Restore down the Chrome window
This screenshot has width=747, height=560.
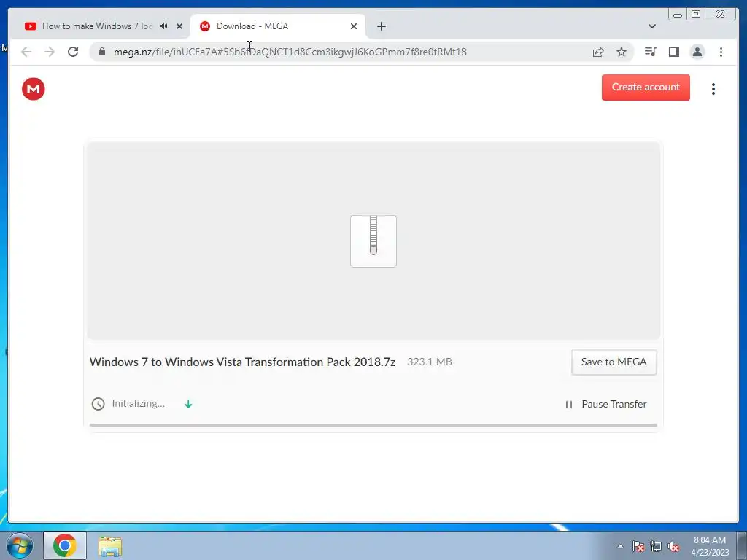(696, 15)
